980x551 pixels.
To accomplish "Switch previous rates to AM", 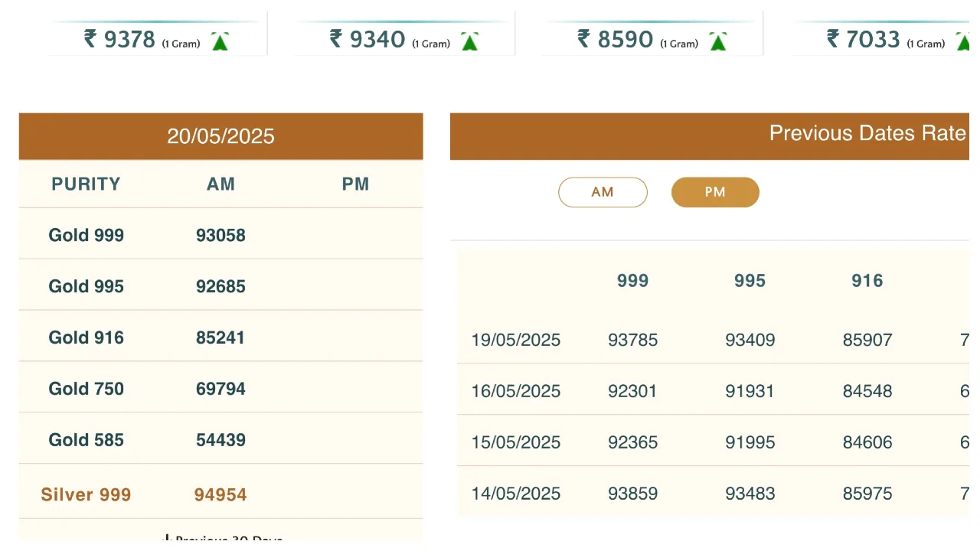I will pos(603,192).
